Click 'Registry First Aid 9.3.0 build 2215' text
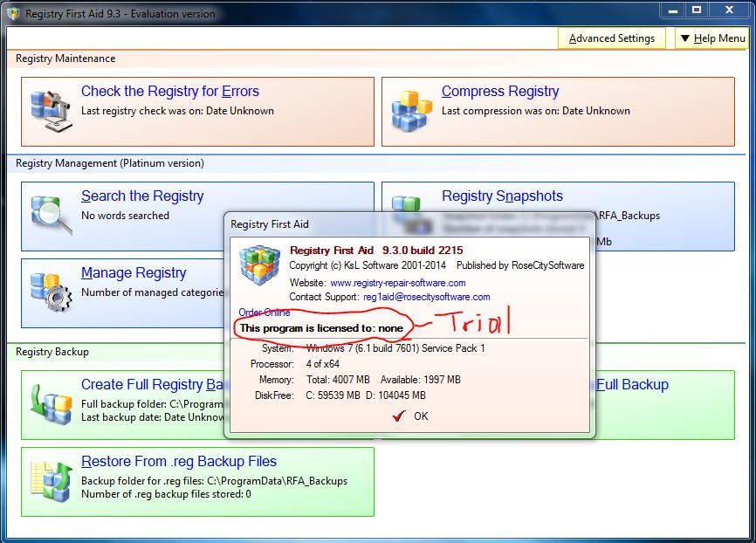The height and width of the screenshot is (543, 756). click(x=376, y=251)
